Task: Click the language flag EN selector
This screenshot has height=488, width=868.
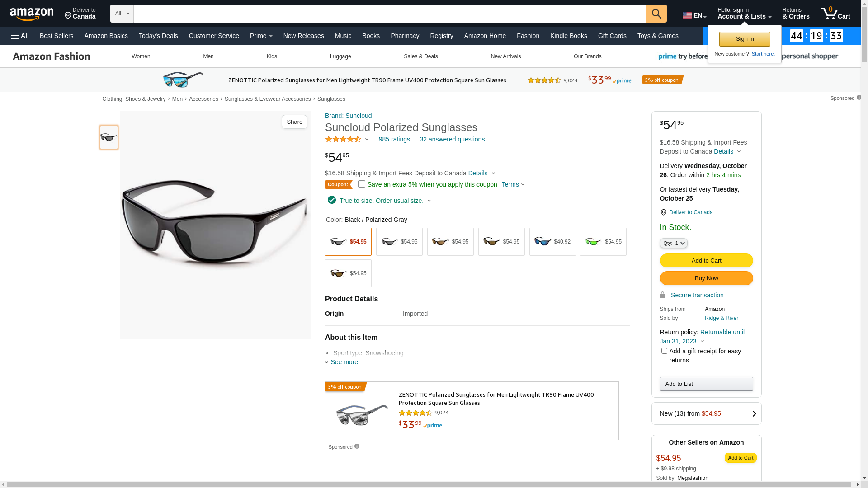Action: pos(694,15)
